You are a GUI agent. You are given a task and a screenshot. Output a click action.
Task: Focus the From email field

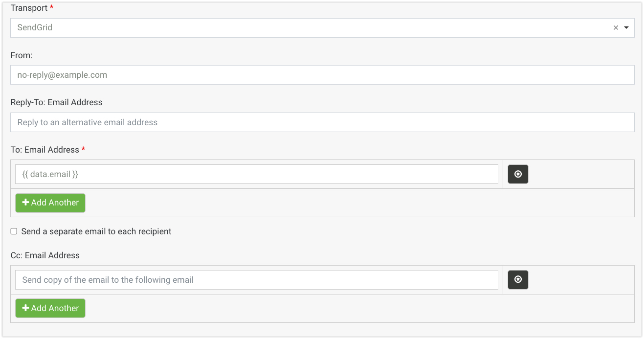pyautogui.click(x=322, y=75)
